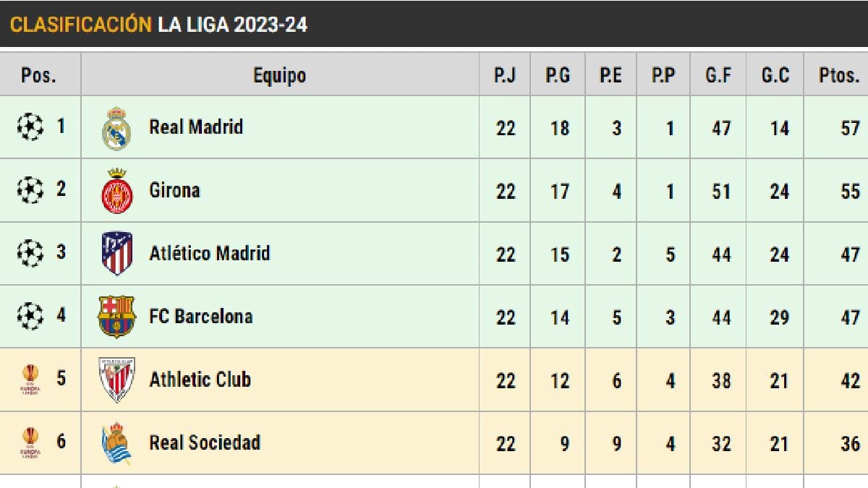Click the Girona club crest
Viewport: 868px width, 488px height.
pos(116,191)
